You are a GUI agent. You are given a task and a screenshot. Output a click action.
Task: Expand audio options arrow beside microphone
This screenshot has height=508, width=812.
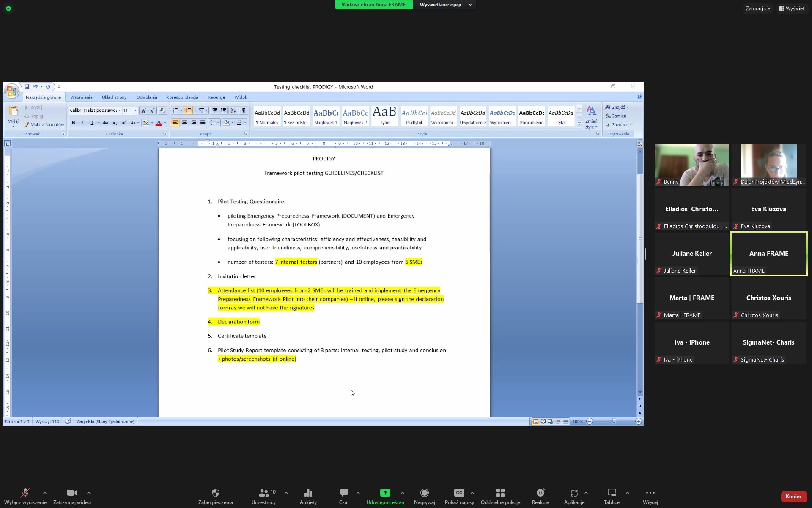click(x=45, y=493)
